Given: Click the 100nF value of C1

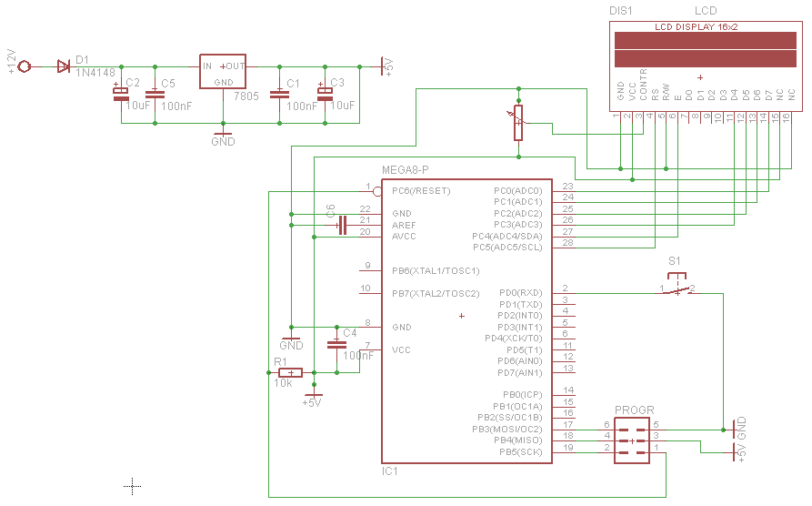Looking at the screenshot, I should [302, 106].
